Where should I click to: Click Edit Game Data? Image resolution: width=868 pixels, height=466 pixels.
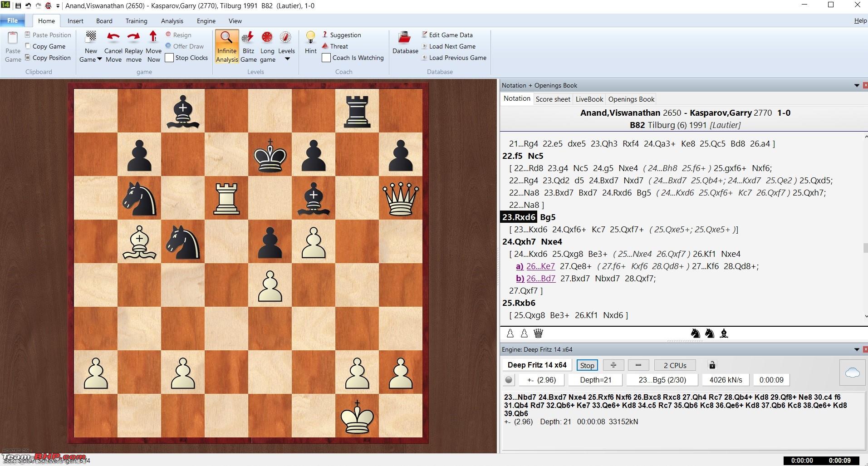point(447,35)
